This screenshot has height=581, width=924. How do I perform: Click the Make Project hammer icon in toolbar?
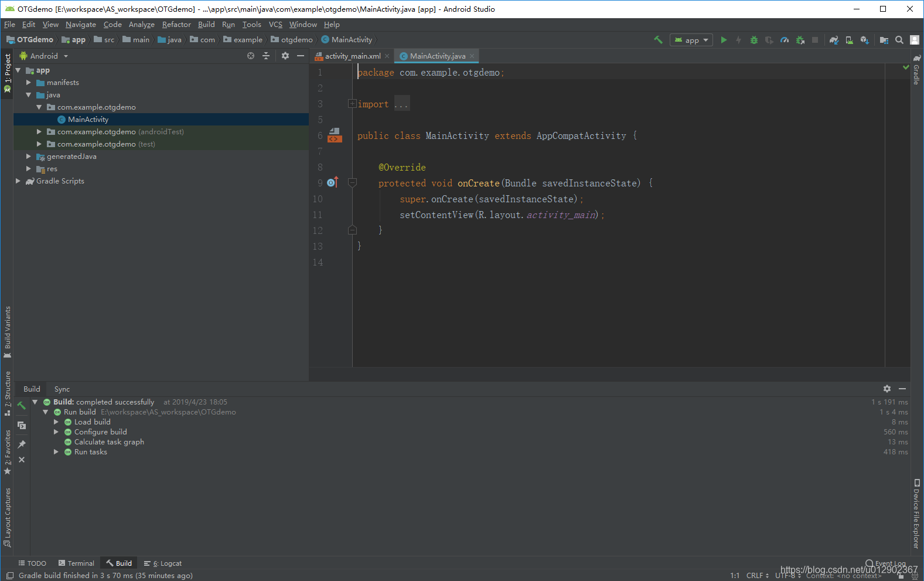coord(658,40)
